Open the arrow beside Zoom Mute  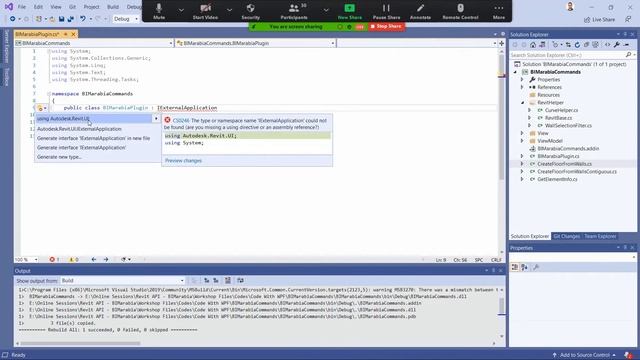point(181,10)
